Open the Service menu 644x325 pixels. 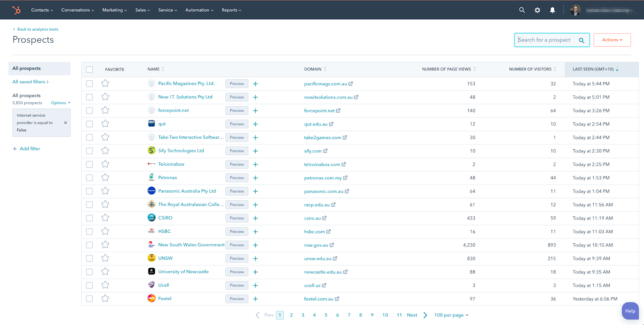167,10
